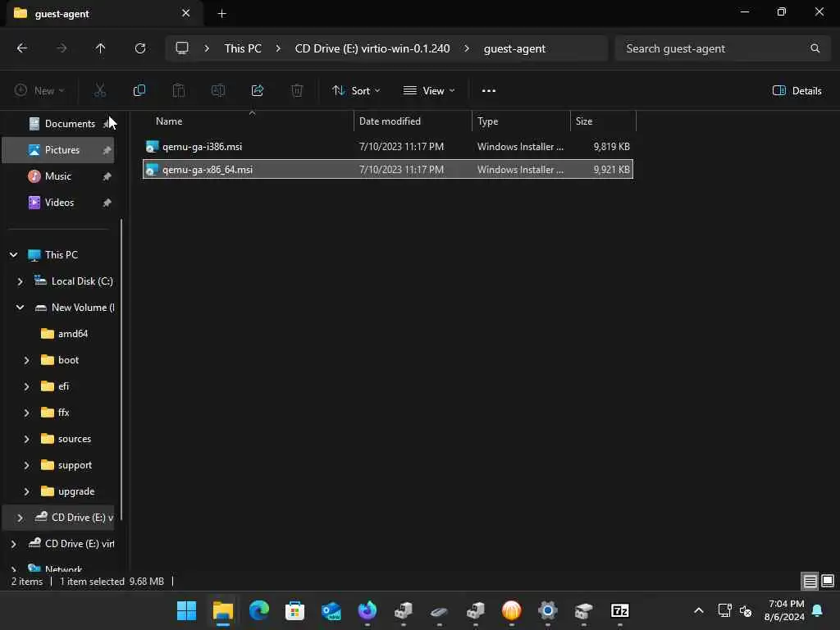The height and width of the screenshot is (630, 840).
Task: Switch to details list view icon
Action: pyautogui.click(x=810, y=581)
